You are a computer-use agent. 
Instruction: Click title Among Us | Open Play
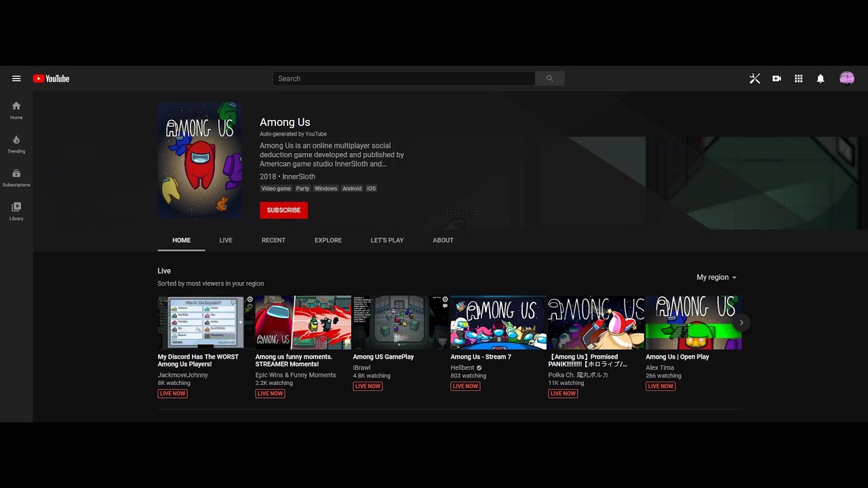(x=677, y=357)
